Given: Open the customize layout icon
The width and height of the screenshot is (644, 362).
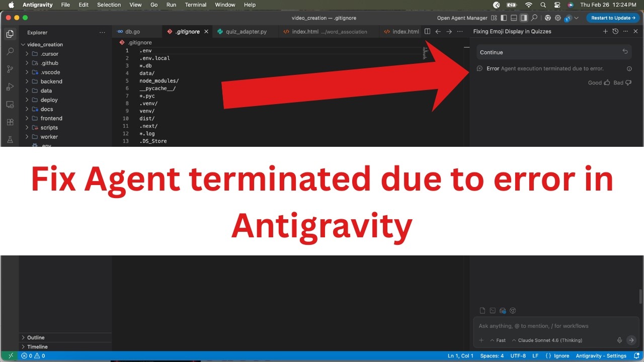Looking at the screenshot, I should (x=494, y=18).
